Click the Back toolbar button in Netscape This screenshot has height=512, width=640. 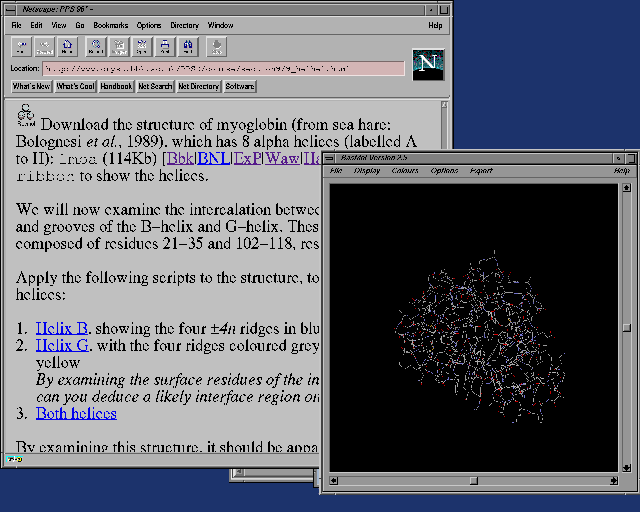click(x=21, y=46)
